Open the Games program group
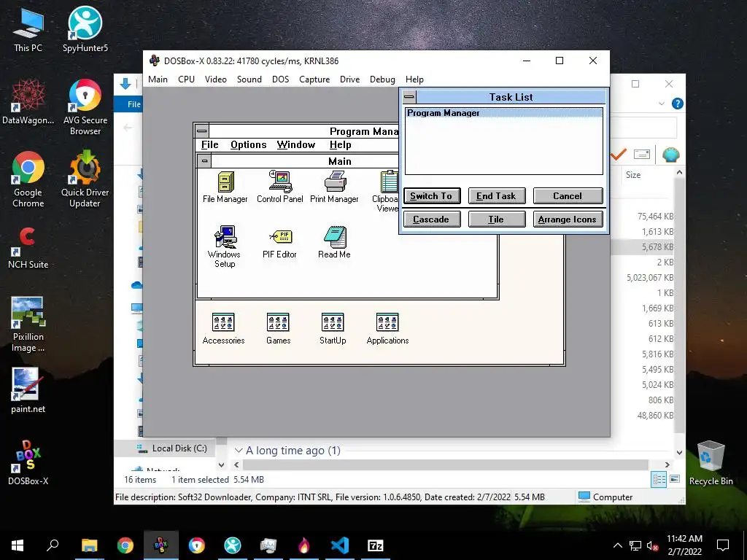Screen dimensions: 747x560 (x=278, y=328)
